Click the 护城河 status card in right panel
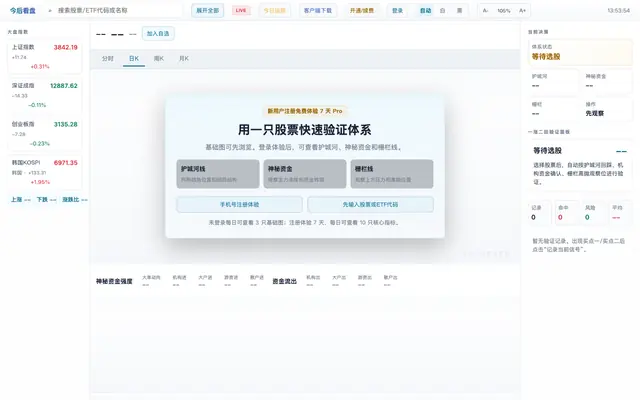This screenshot has height=400, width=640. click(553, 81)
